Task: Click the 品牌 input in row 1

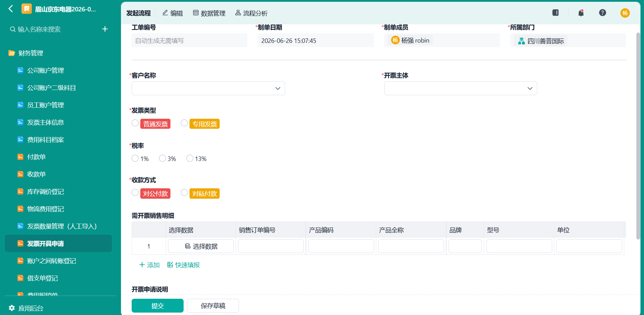Action: [465, 246]
